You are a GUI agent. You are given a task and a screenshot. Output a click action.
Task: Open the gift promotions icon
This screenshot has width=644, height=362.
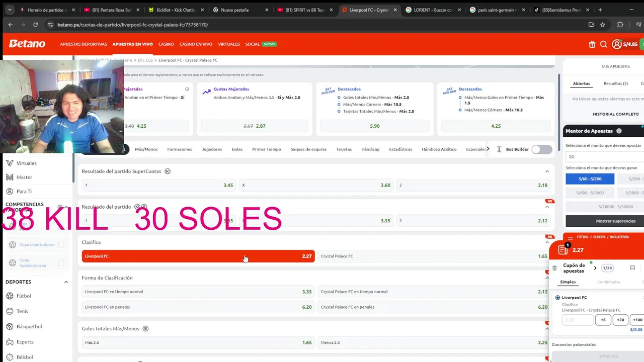(x=592, y=44)
